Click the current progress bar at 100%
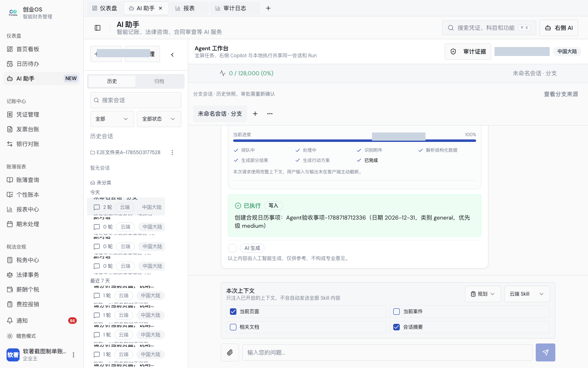The image size is (588, 368). click(354, 141)
